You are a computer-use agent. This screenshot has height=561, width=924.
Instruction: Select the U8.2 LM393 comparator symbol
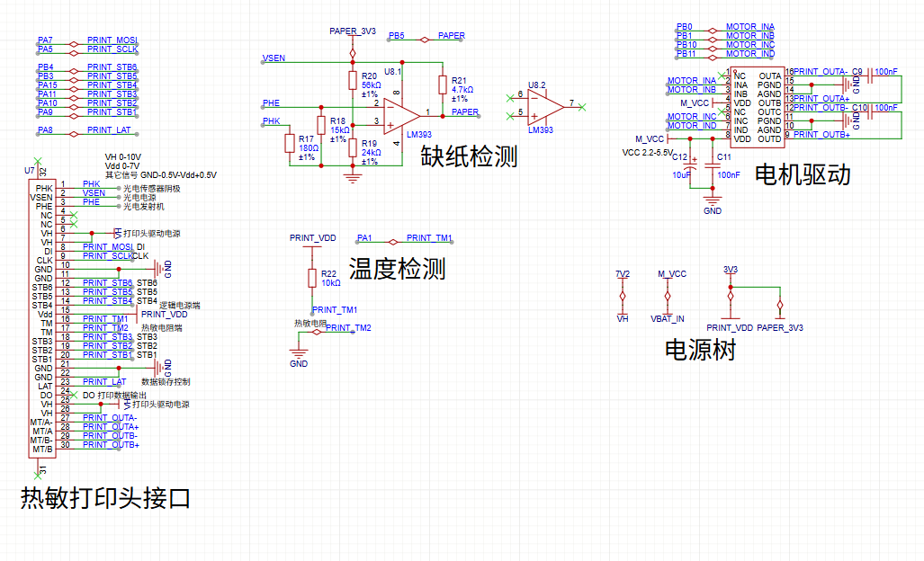point(544,104)
